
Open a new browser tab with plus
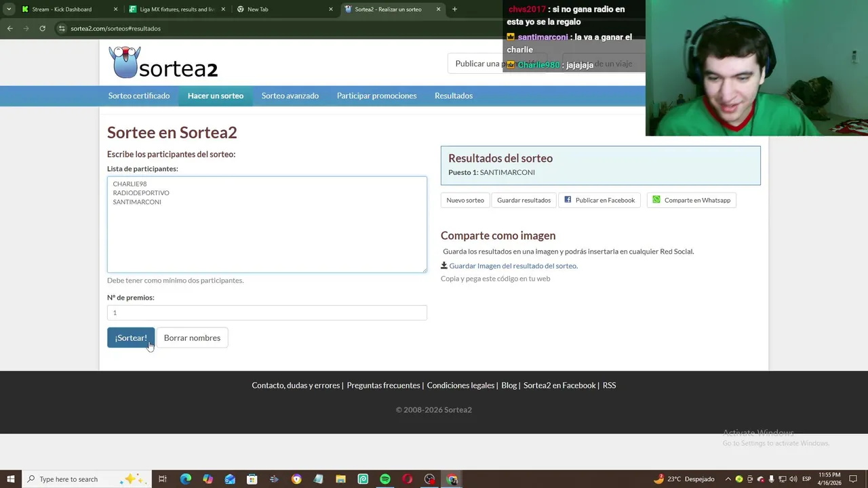point(454,9)
